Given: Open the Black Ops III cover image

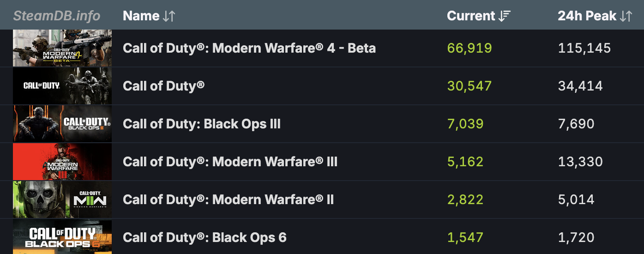Looking at the screenshot, I should 62,124.
